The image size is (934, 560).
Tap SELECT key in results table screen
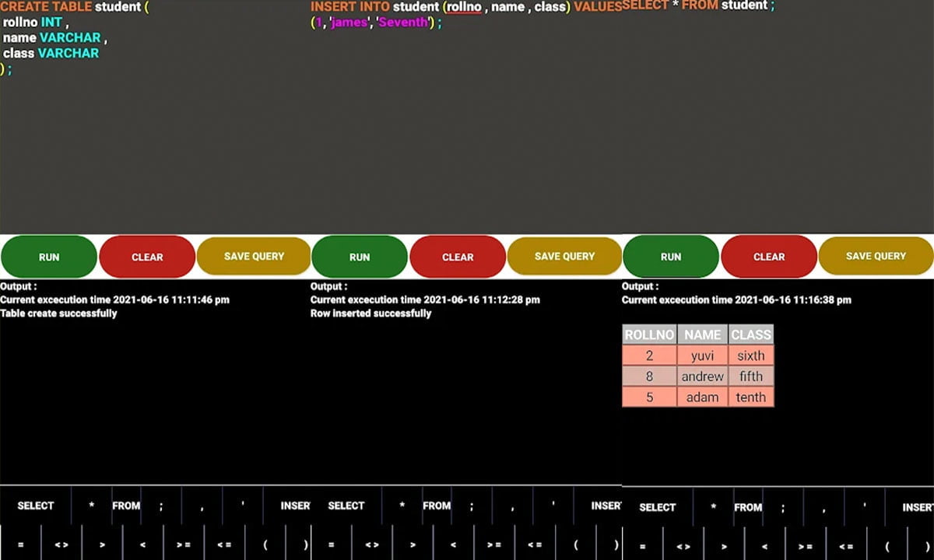point(658,506)
